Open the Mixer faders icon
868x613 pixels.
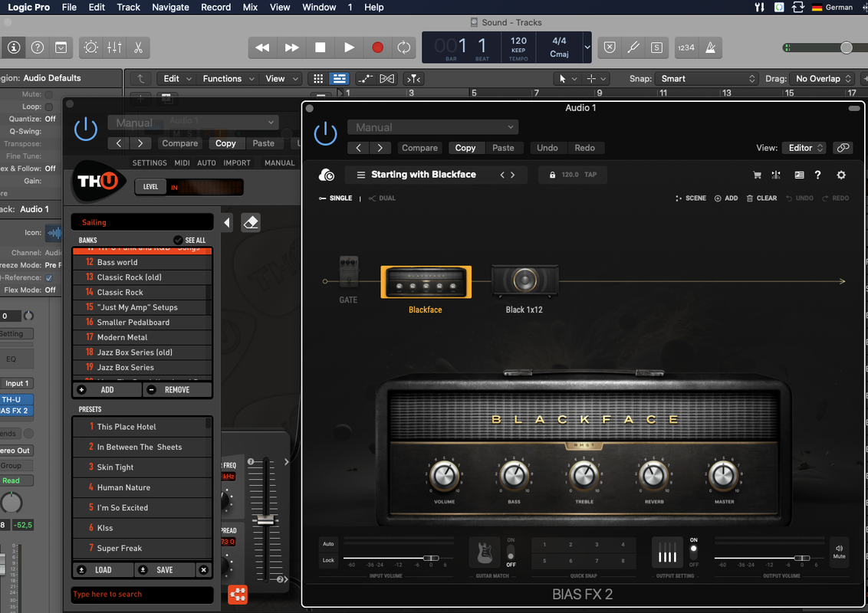click(x=114, y=48)
